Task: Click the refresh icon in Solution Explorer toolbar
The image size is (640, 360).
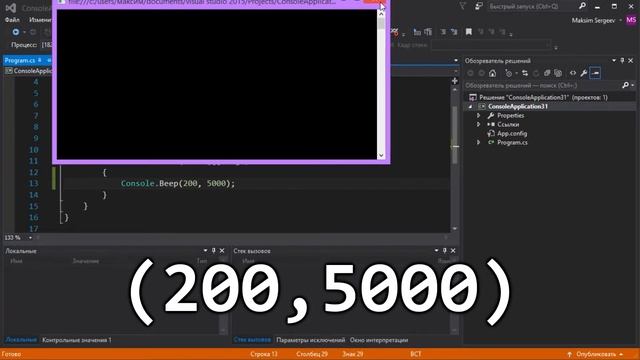Action: coord(536,73)
